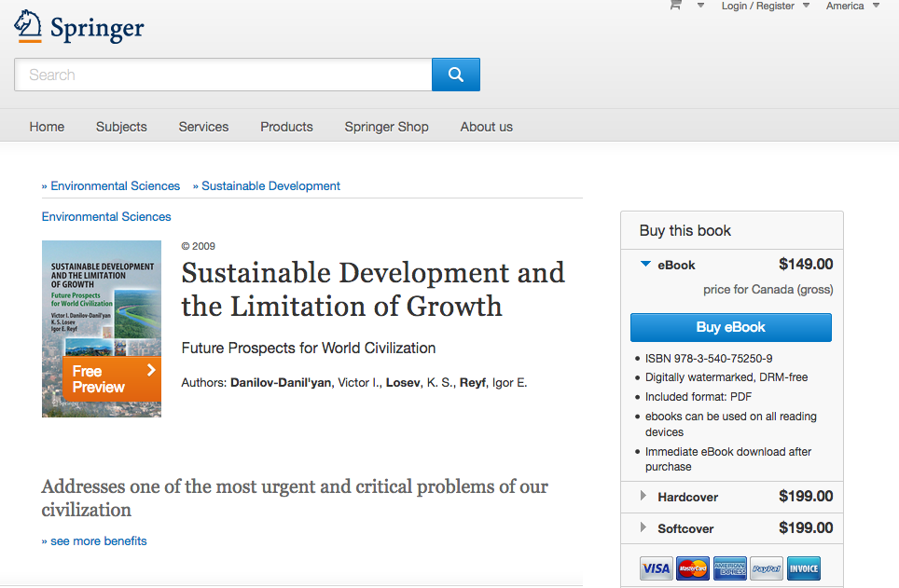
Task: Open the Springer Shop menu item
Action: pyautogui.click(x=386, y=127)
